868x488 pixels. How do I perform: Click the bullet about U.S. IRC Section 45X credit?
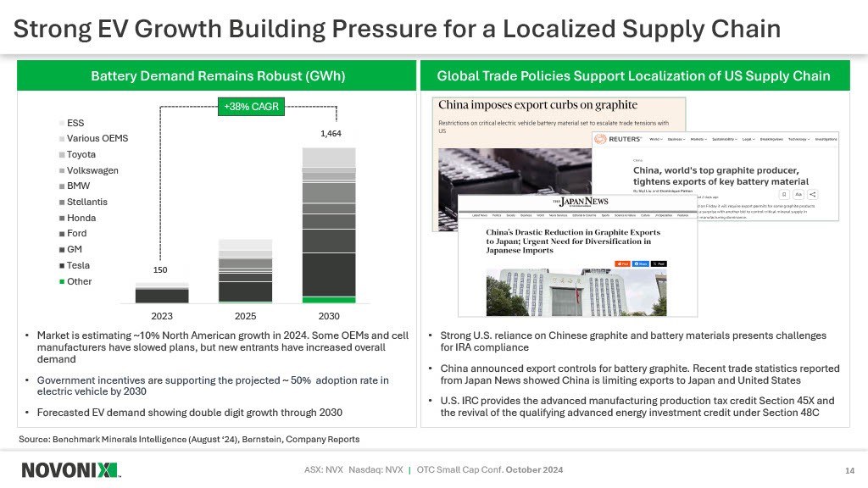tap(637, 406)
